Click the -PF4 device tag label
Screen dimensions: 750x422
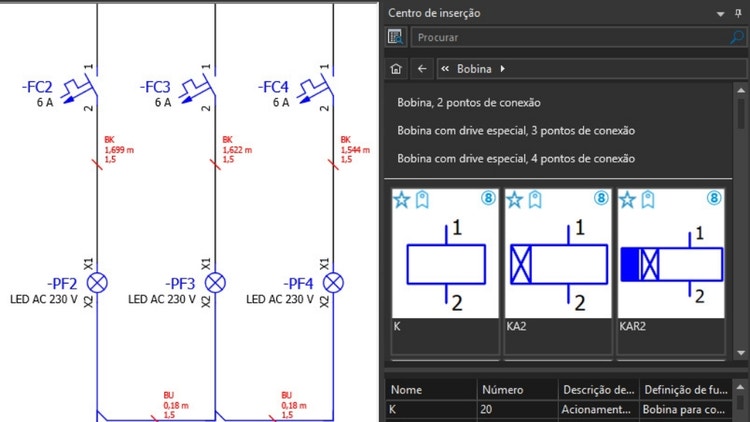coord(298,284)
